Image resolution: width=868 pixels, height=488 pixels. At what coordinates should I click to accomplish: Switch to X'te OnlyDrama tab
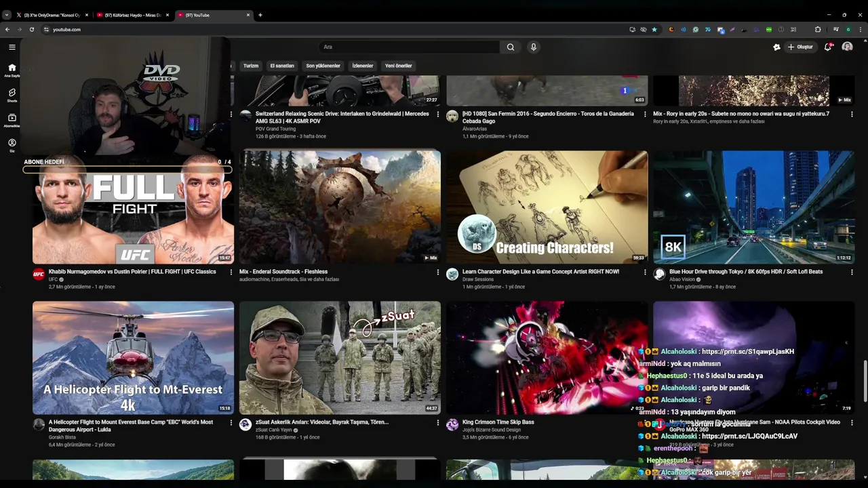52,15
